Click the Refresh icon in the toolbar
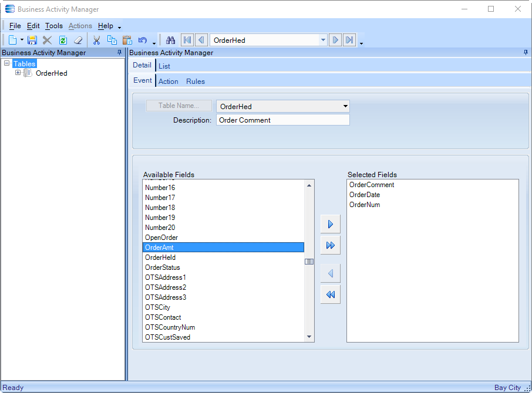The height and width of the screenshot is (393, 532). 63,40
